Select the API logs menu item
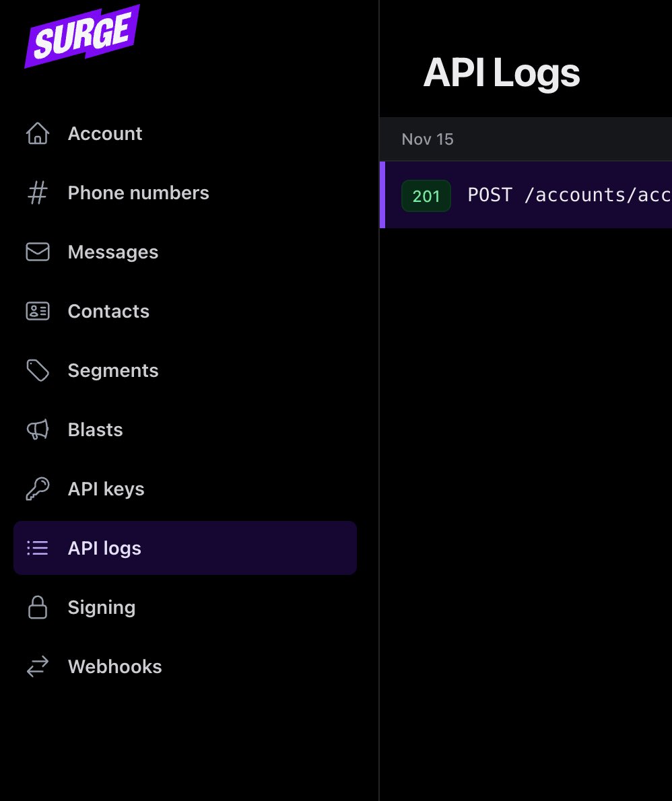This screenshot has height=801, width=672. (x=185, y=548)
